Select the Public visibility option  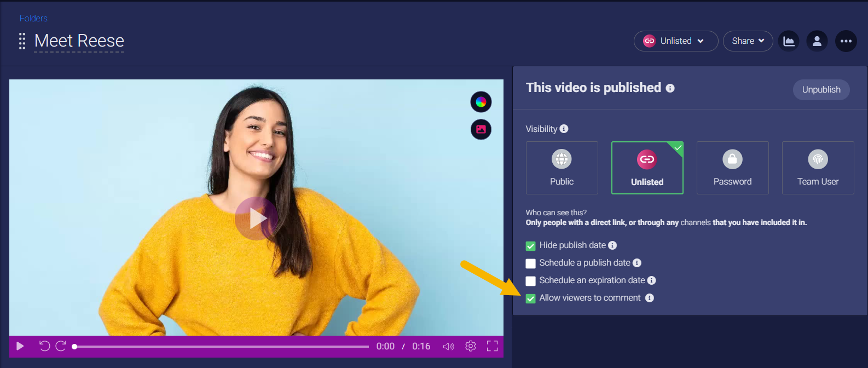pos(562,168)
